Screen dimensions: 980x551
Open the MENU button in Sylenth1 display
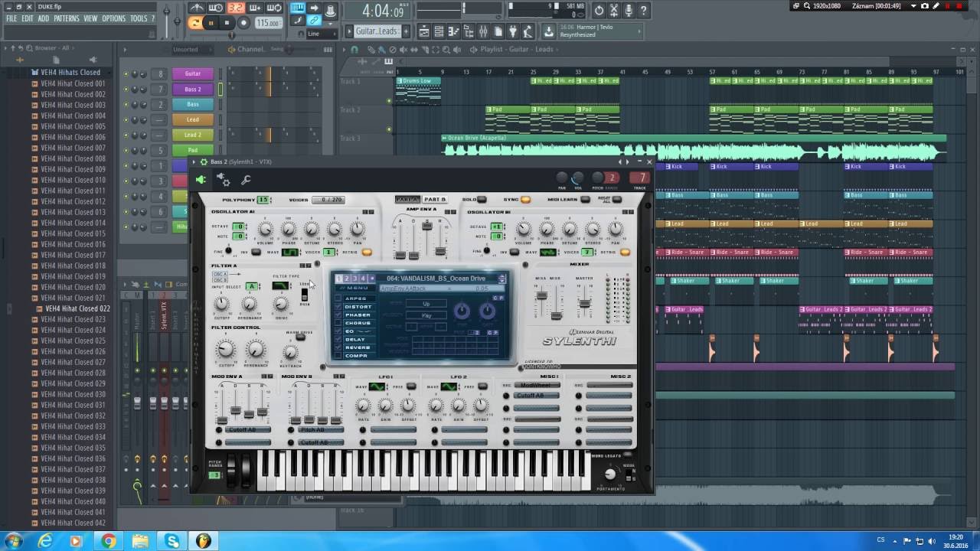(354, 288)
